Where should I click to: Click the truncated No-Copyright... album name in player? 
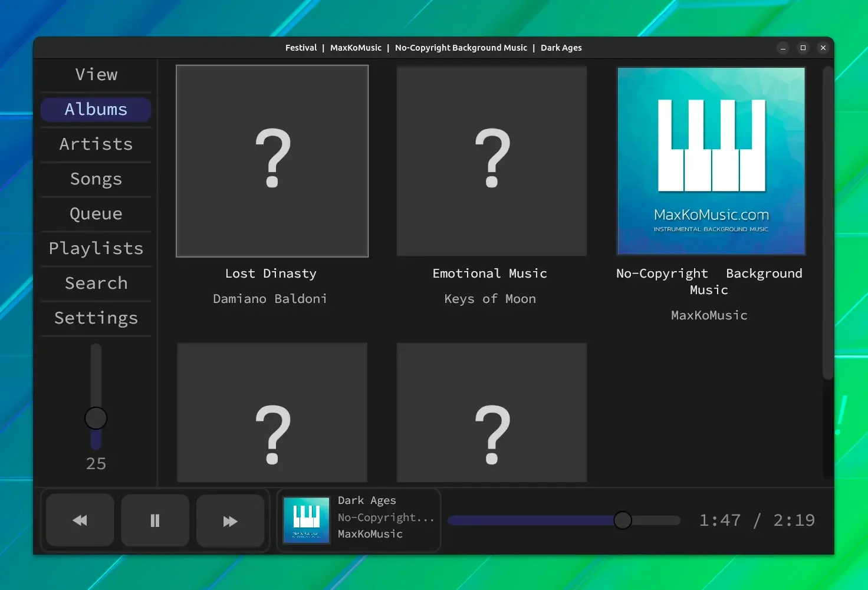(x=386, y=518)
